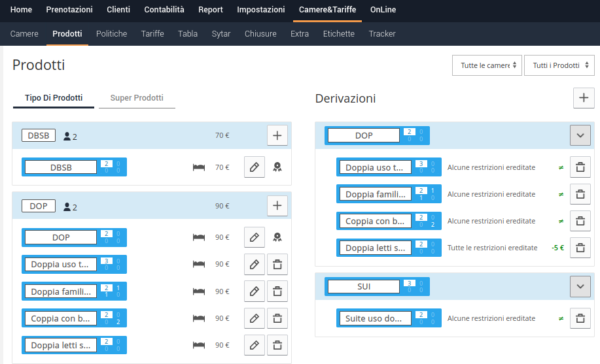Viewport: 600px width, 364px height.
Task: Click bed icon in DOP product row
Action: pyautogui.click(x=199, y=237)
